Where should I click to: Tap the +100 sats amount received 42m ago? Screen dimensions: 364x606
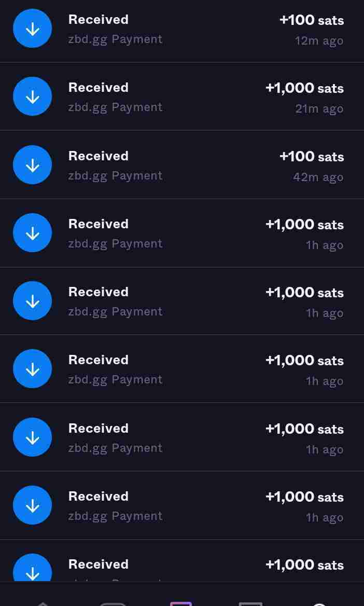tap(311, 156)
